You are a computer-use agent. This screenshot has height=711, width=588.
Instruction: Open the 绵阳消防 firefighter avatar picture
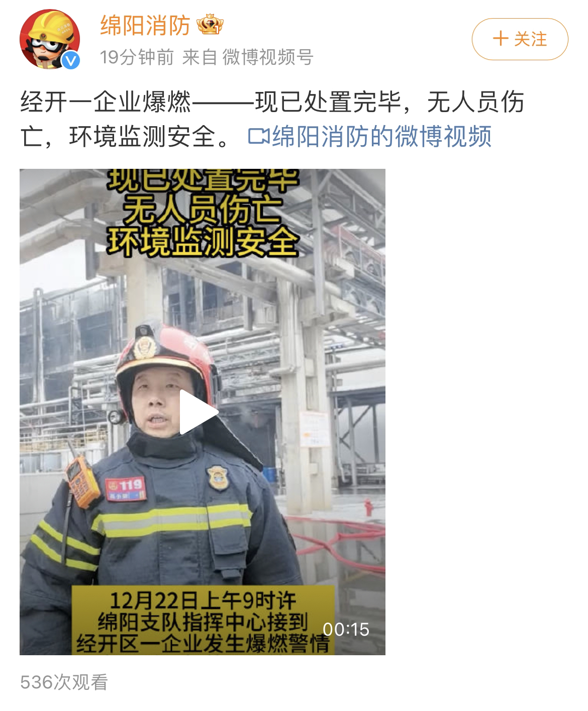[50, 39]
